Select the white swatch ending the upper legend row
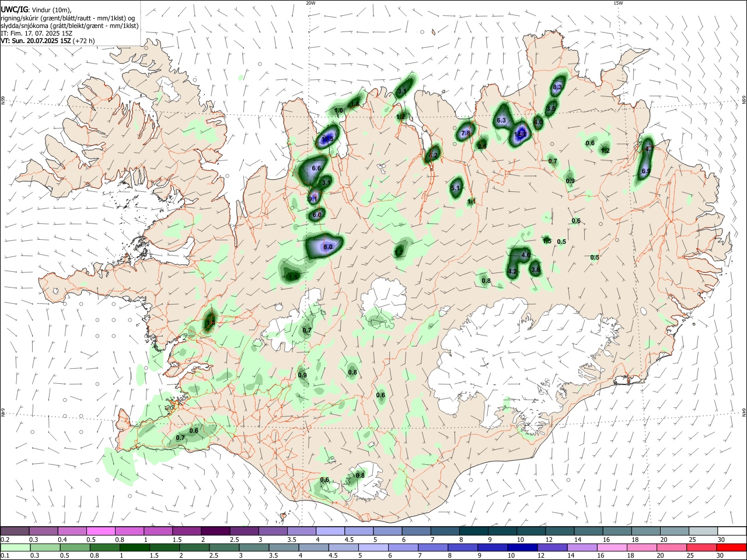Viewport: 747px width, 560px height. pos(731,531)
